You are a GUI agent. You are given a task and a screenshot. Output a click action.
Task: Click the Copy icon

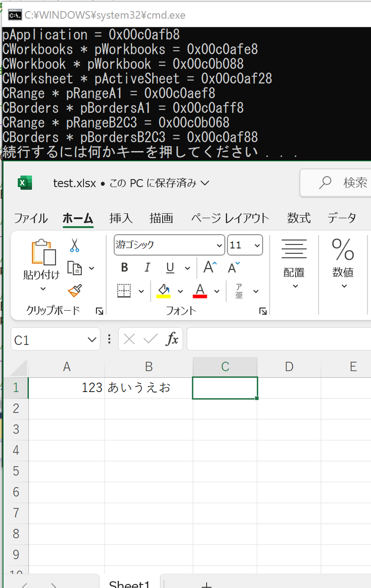tap(74, 268)
